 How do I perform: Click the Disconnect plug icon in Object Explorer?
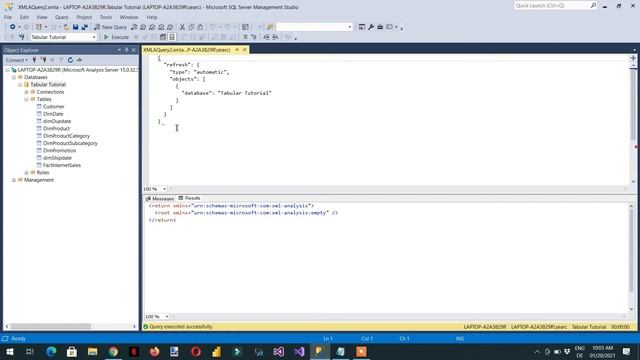tap(44, 60)
